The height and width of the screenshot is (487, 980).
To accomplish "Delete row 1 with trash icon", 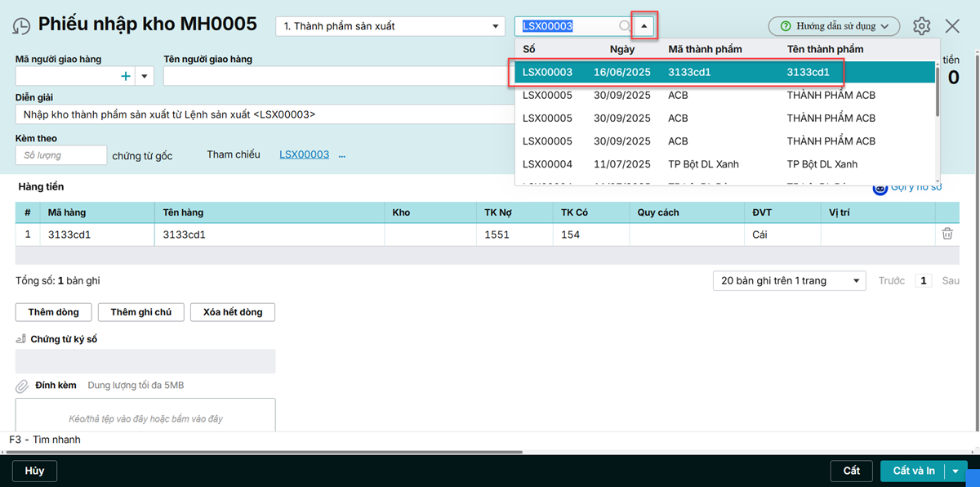I will click(947, 235).
